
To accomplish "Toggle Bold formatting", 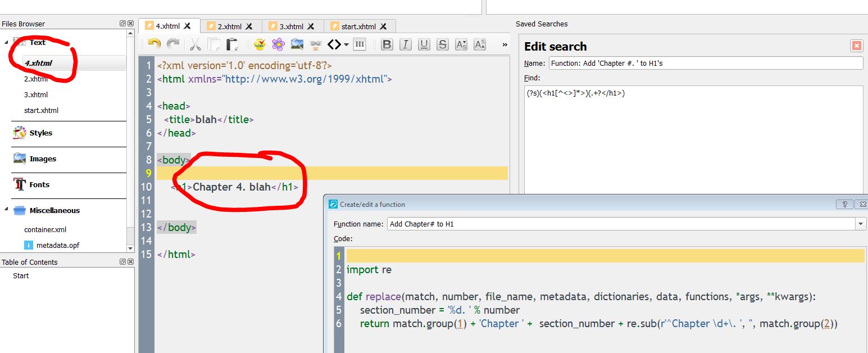I will [x=387, y=44].
